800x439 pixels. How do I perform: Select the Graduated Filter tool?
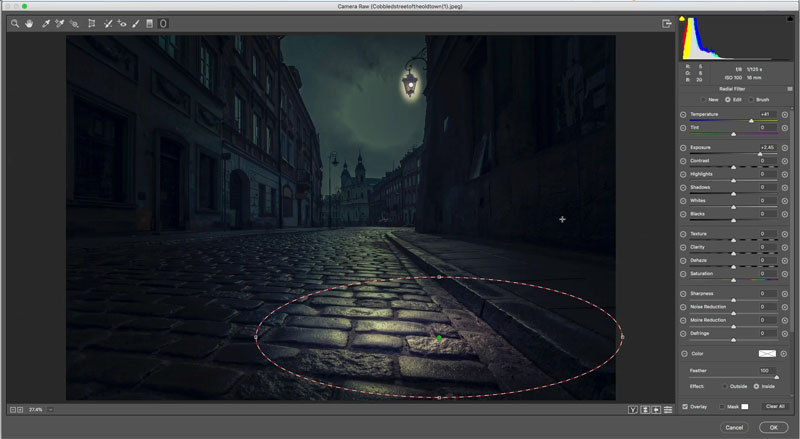pos(149,23)
